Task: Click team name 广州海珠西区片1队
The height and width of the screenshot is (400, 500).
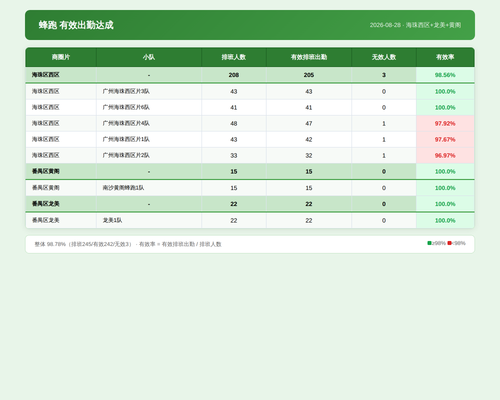Action: coord(126,139)
